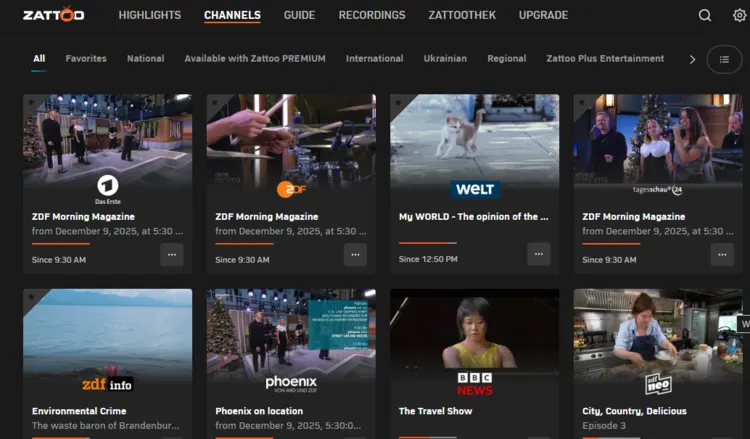Click progress bar on Das Erste card

tap(61, 244)
